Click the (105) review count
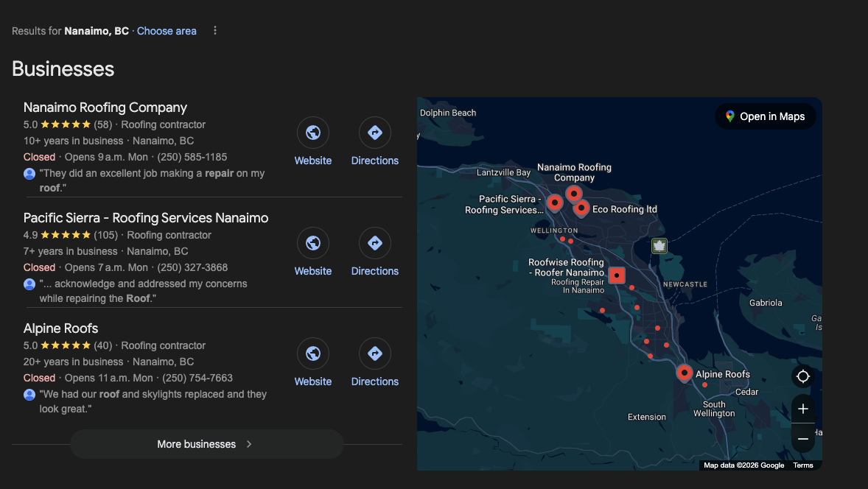868x489 pixels. click(105, 235)
